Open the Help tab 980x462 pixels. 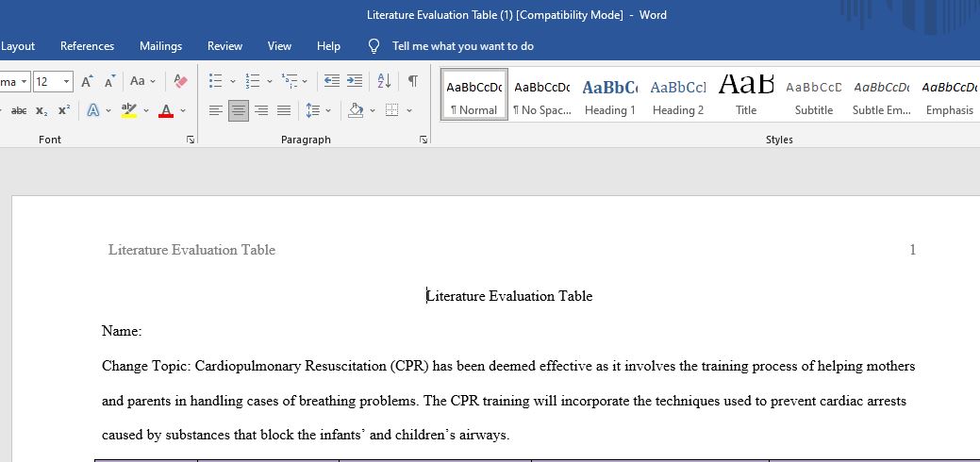click(329, 46)
